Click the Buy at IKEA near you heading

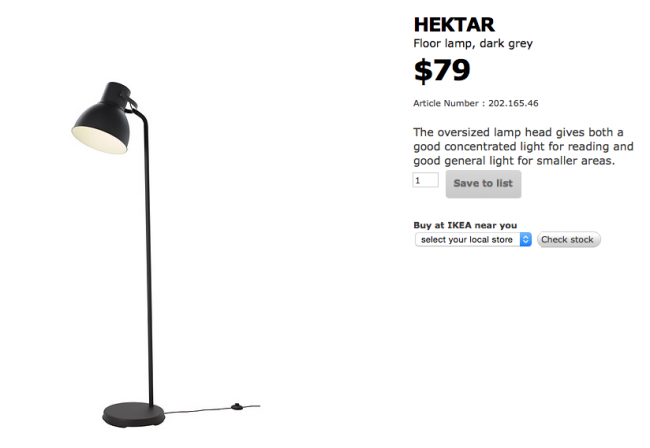pos(465,225)
